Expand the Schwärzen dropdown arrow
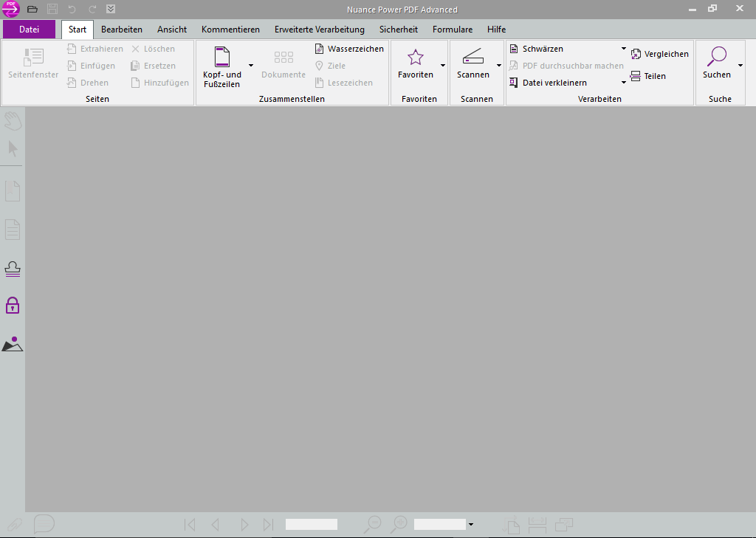Viewport: 756px width, 538px height. (623, 49)
